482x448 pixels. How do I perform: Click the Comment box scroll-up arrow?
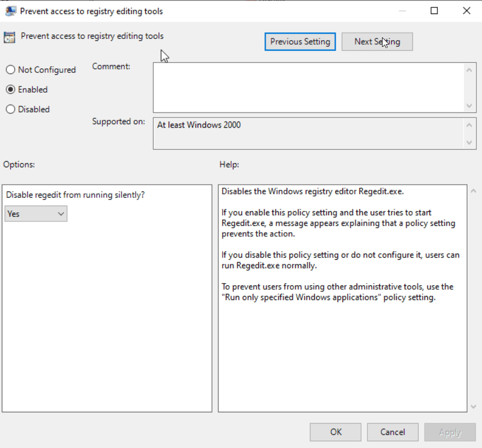pyautogui.click(x=469, y=70)
